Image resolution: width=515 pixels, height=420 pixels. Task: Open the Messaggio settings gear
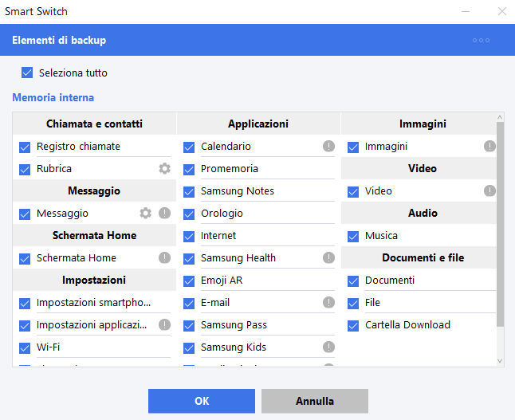click(146, 213)
